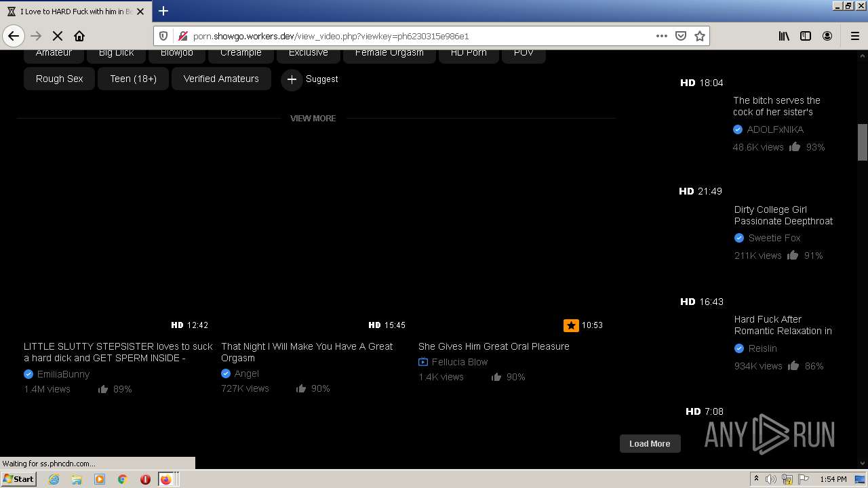The image size is (868, 488).
Task: Click the 18:04 duration label
Action: point(711,83)
